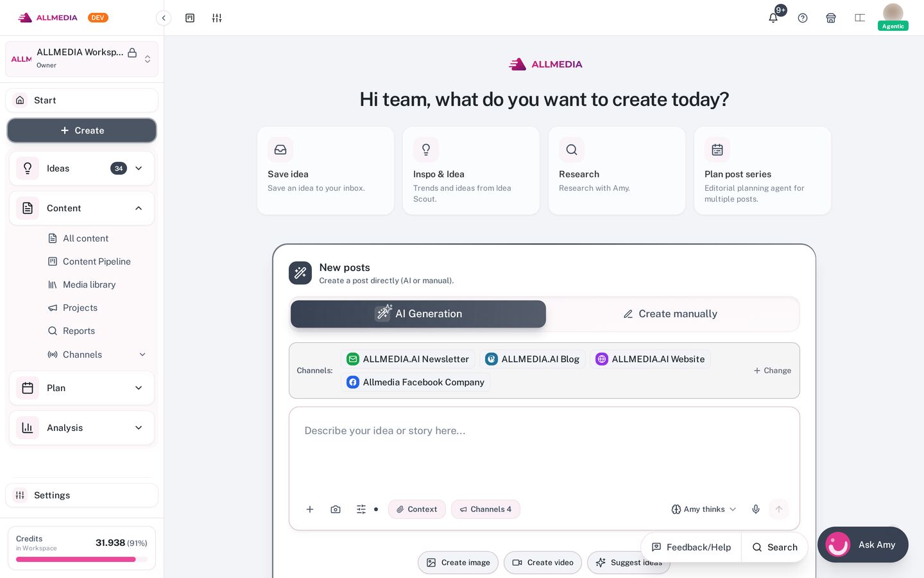Go to the Start page
Screen dimensions: 924x578
tap(81, 100)
